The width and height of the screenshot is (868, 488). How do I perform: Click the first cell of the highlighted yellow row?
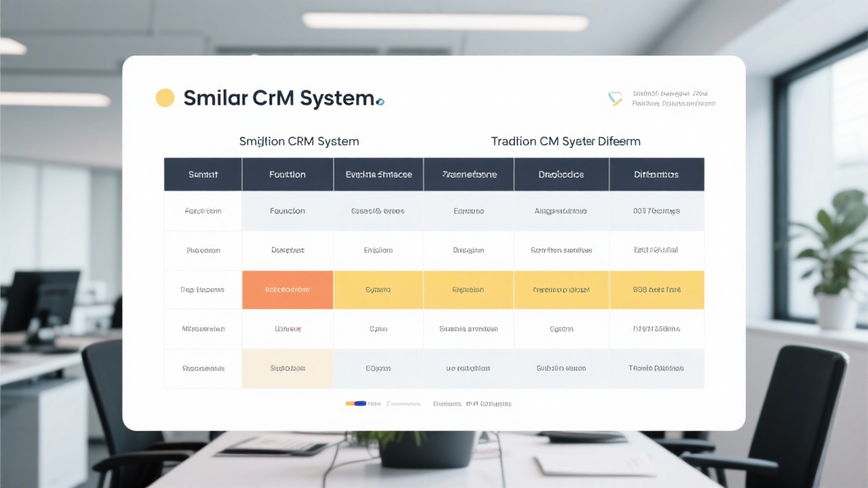(203, 289)
